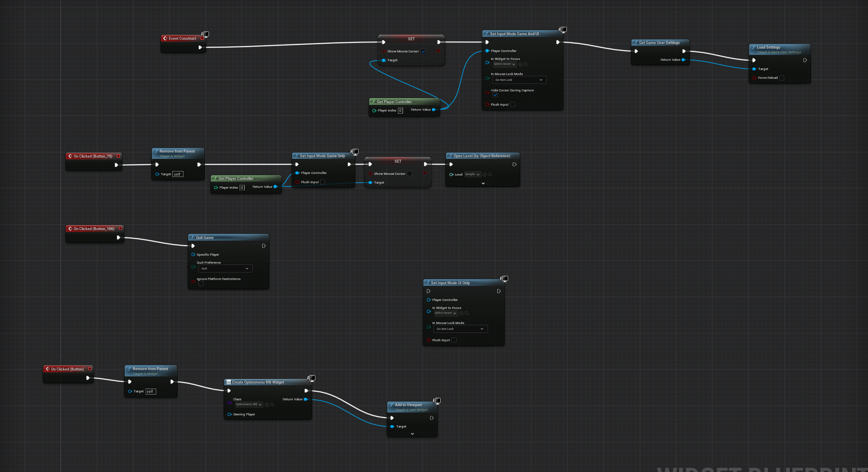Open the Sample level dropdown on Open Level
This screenshot has height=472, width=868.
473,174
